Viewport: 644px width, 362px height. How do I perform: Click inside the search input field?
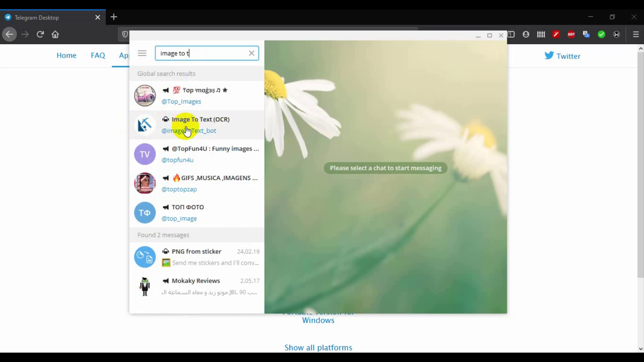point(215,53)
